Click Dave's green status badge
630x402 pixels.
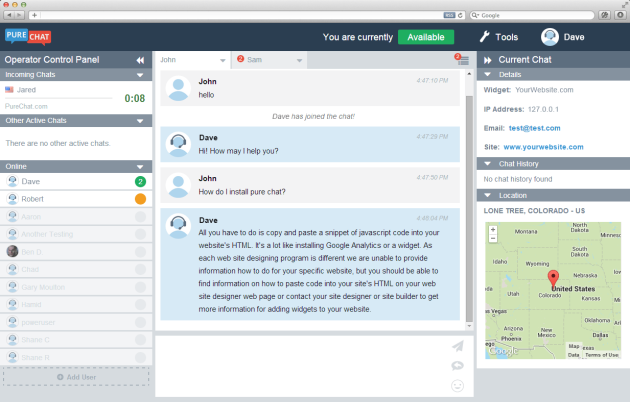point(140,182)
